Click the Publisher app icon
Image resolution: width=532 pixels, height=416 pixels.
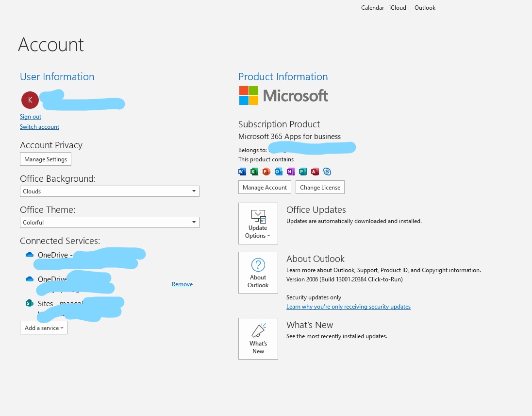[x=302, y=172]
